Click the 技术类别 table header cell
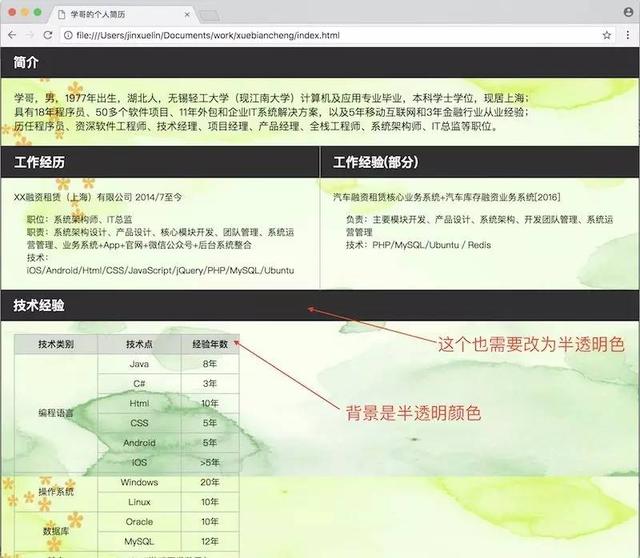Image resolution: width=640 pixels, height=558 pixels. tap(56, 344)
